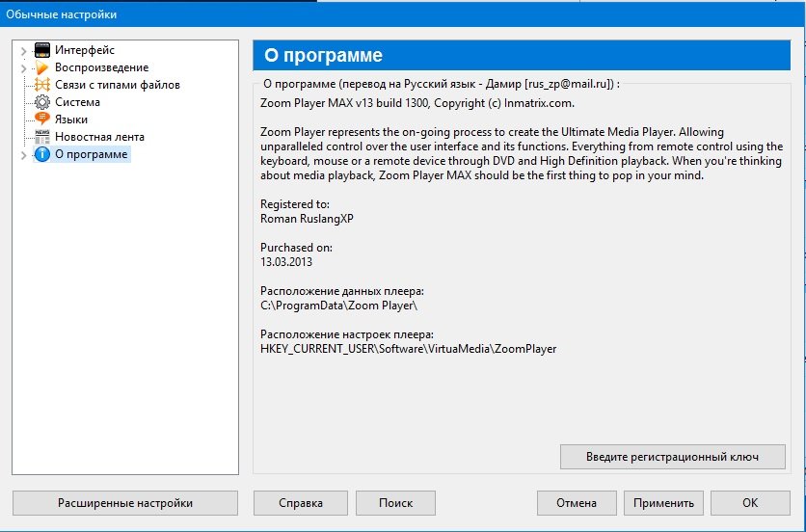
Task: Select the Воспроизведение playback icon
Action: pyautogui.click(x=42, y=67)
